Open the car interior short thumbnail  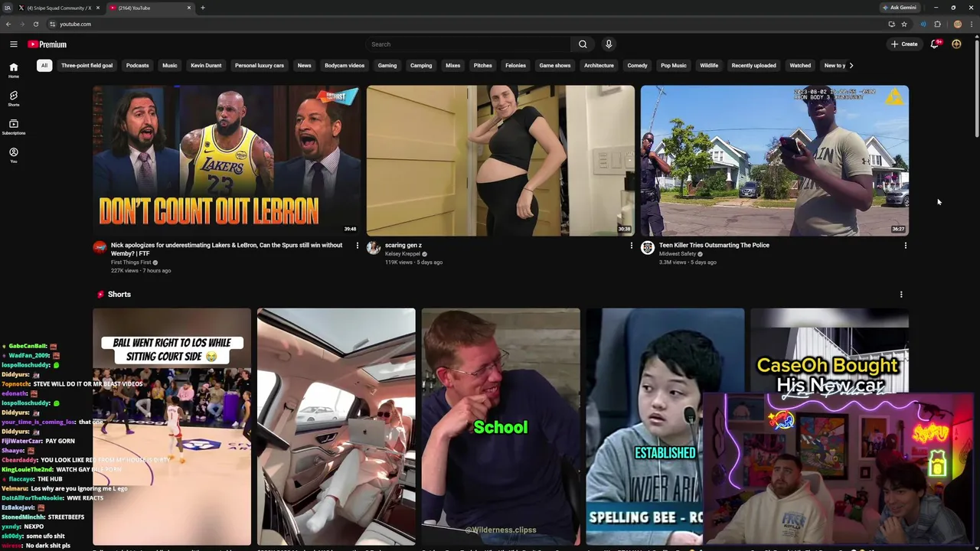pos(336,426)
